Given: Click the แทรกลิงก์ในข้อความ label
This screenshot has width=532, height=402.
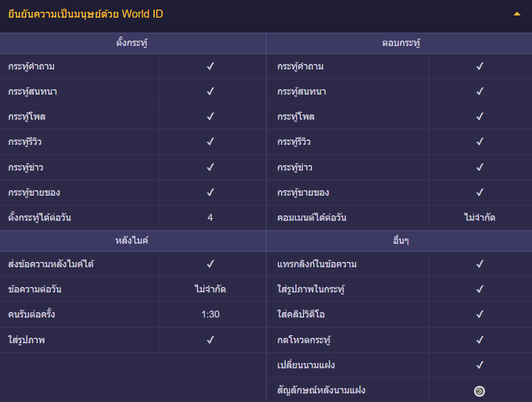Looking at the screenshot, I should point(317,264).
